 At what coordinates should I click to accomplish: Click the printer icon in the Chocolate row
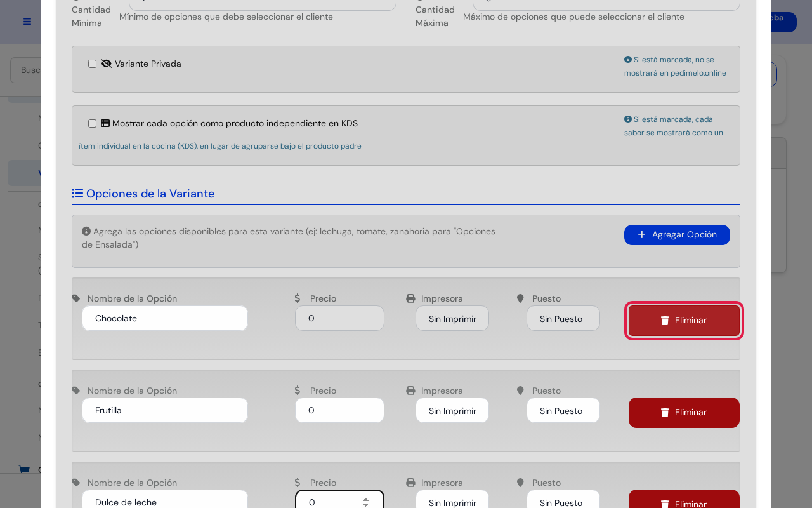coord(410,298)
